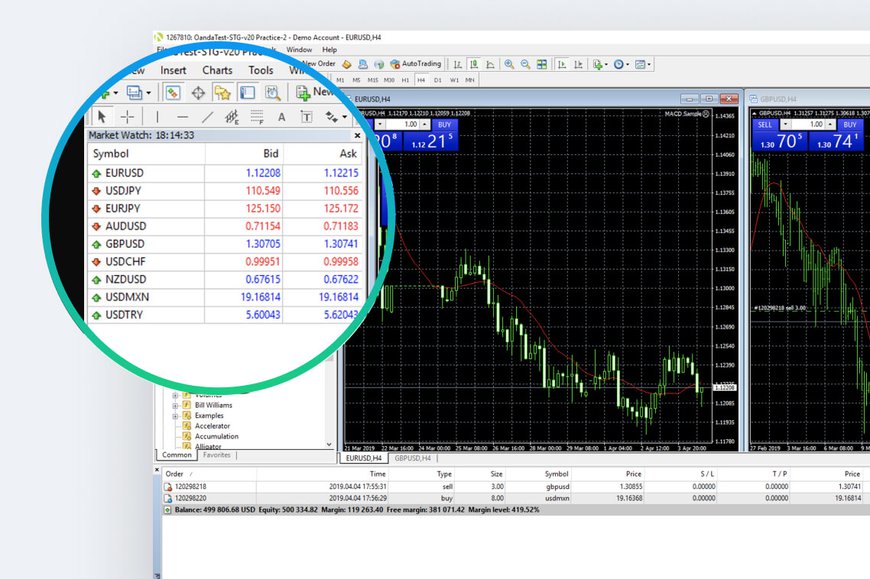Viewport: 870px width, 579px height.
Task: Draw a vertical line with the line tool
Action: [156, 117]
